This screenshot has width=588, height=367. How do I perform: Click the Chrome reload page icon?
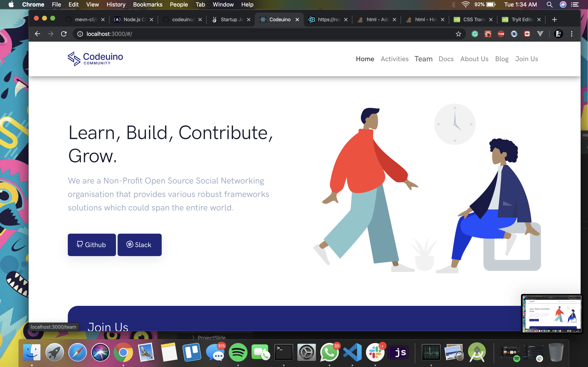click(64, 34)
